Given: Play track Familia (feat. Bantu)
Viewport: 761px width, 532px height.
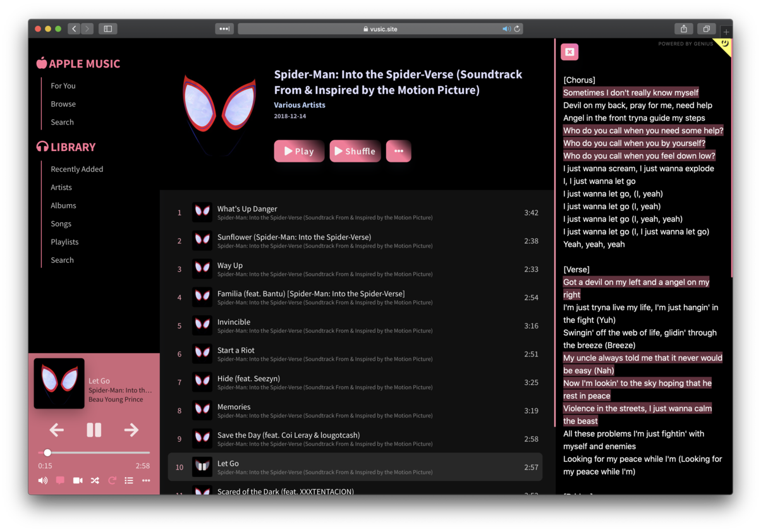Looking at the screenshot, I should (355, 297).
